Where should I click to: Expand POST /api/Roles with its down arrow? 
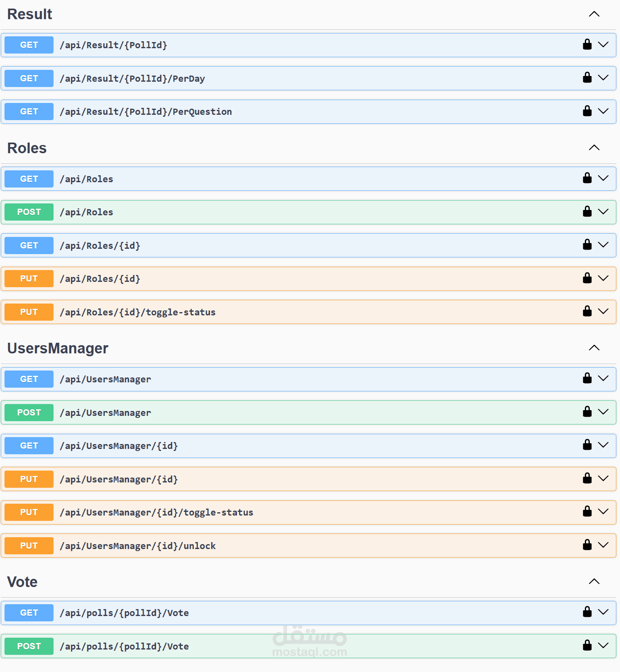(x=603, y=211)
